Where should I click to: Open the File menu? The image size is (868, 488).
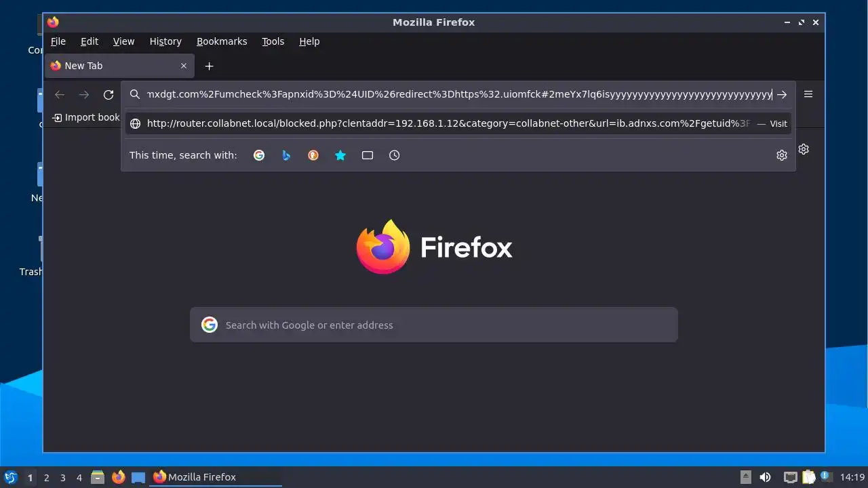click(x=58, y=41)
